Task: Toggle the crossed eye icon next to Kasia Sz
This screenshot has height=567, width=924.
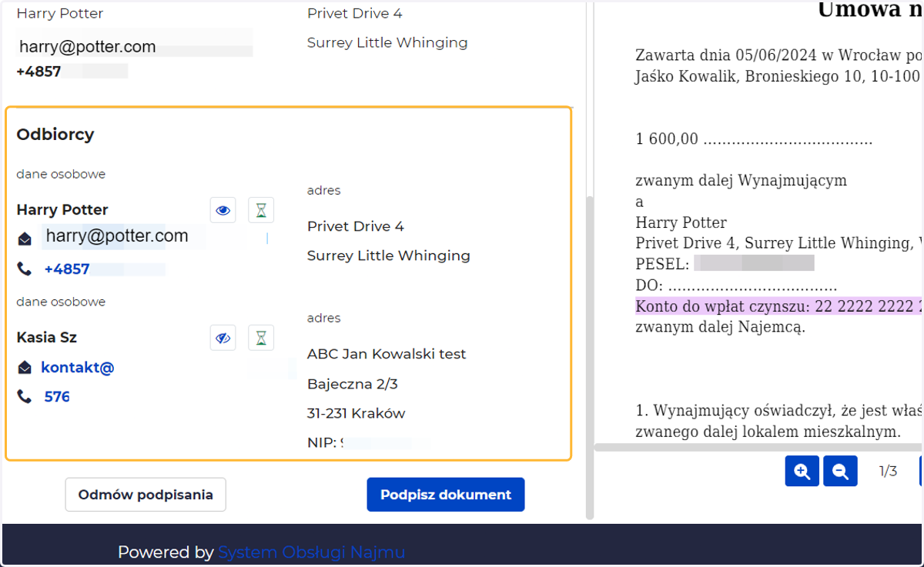Action: [223, 338]
